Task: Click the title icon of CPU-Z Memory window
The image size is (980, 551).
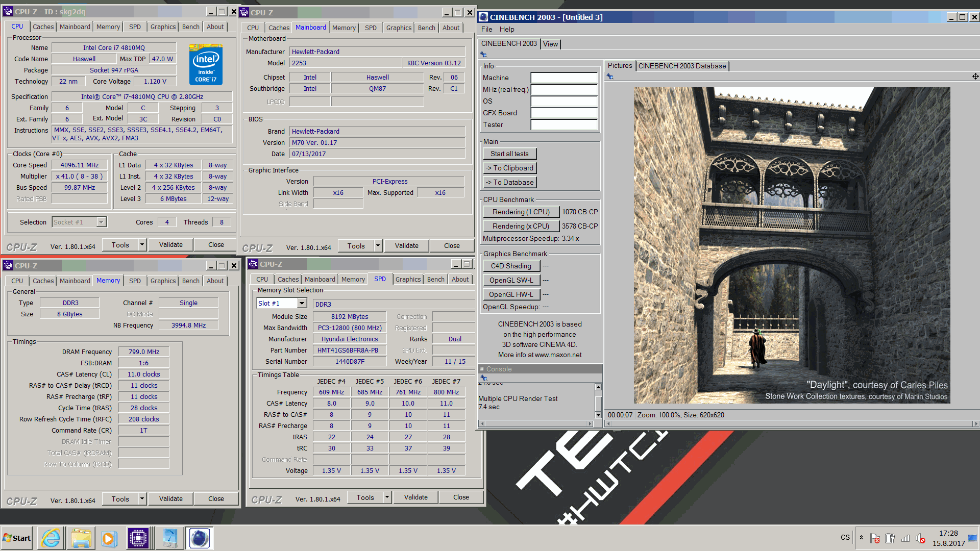Action: (x=8, y=265)
